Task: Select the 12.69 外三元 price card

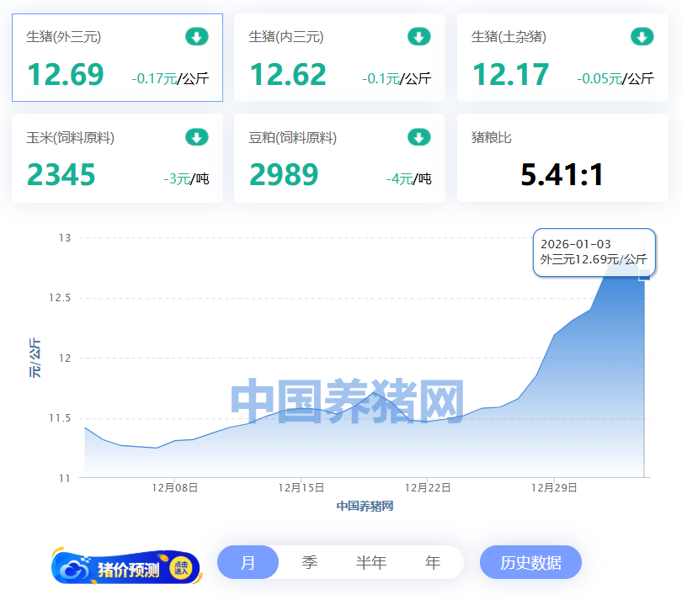Action: [117, 58]
